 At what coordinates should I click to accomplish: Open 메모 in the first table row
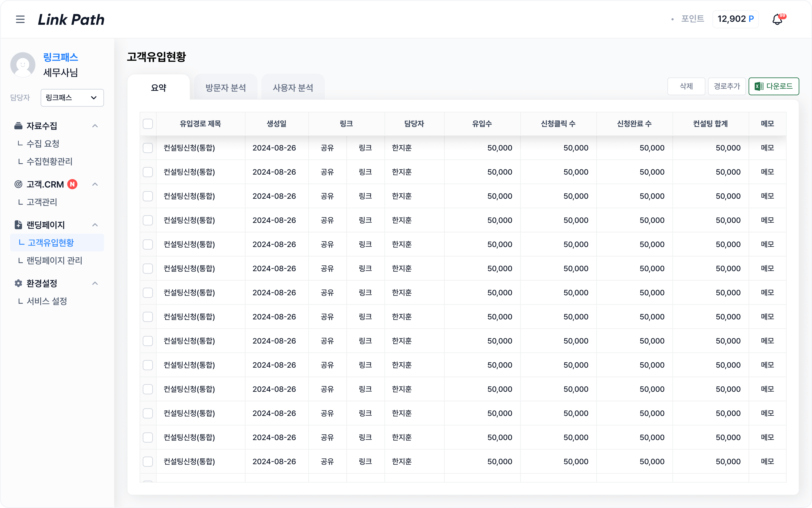tap(767, 148)
